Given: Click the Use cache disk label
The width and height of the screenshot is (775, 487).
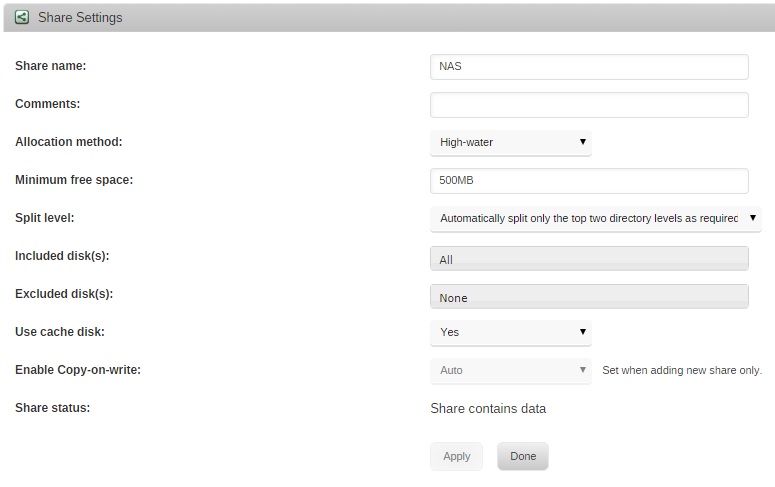Looking at the screenshot, I should 60,332.
